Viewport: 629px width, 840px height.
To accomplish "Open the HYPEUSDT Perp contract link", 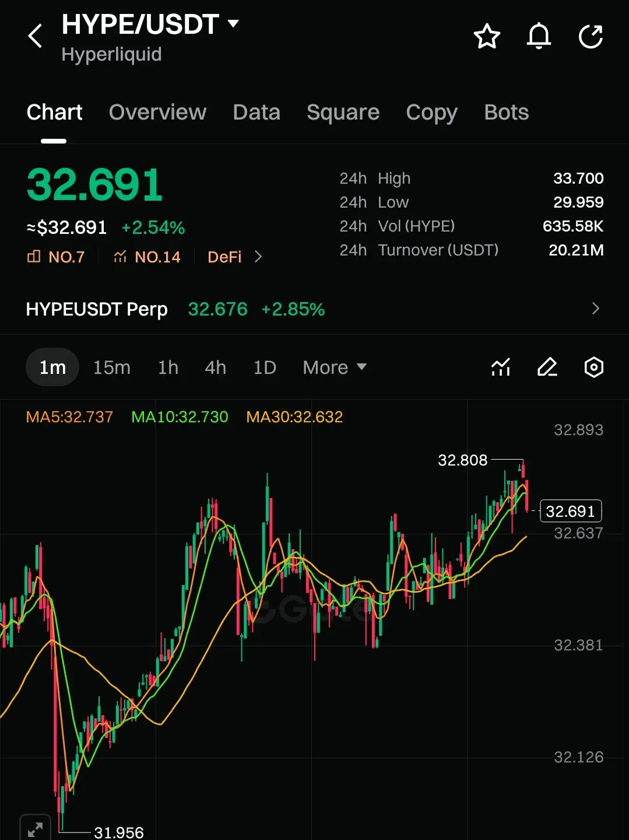I will 97,309.
